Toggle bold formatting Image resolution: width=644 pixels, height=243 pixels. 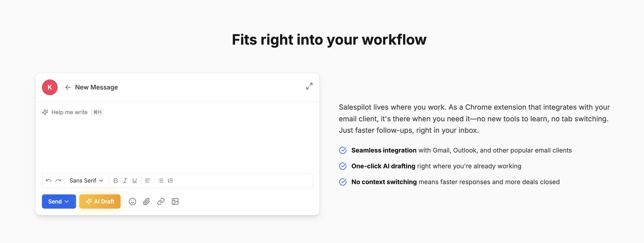pyautogui.click(x=115, y=181)
